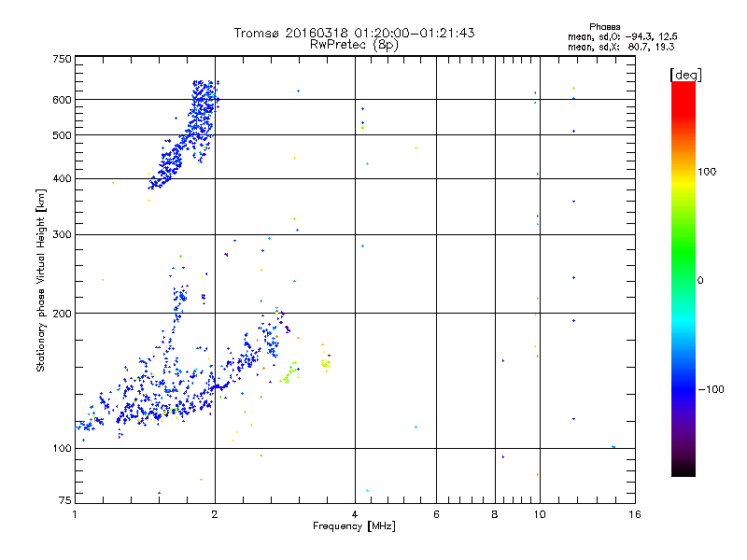Click the colorbar tick label "-100"
747x560 pixels.
pyautogui.click(x=711, y=389)
